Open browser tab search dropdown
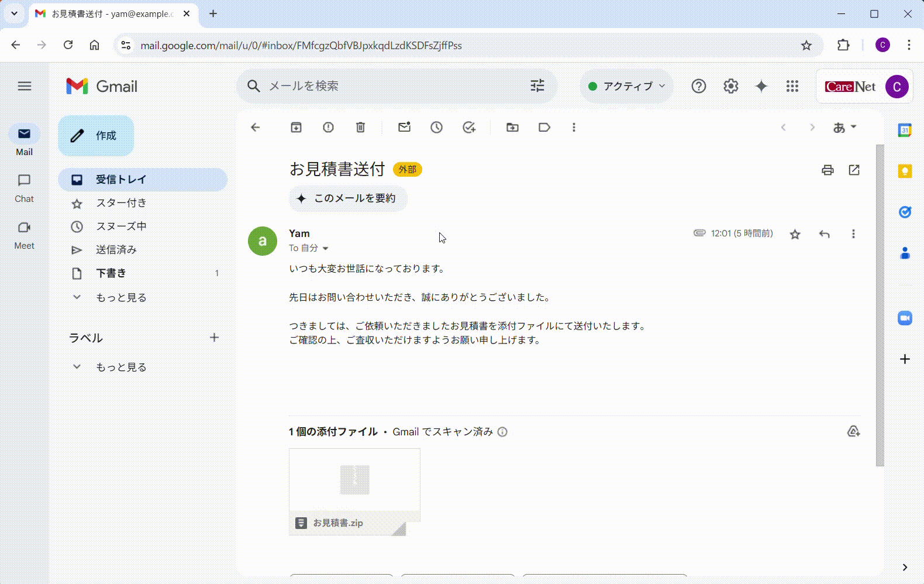The height and width of the screenshot is (584, 924). pos(14,13)
